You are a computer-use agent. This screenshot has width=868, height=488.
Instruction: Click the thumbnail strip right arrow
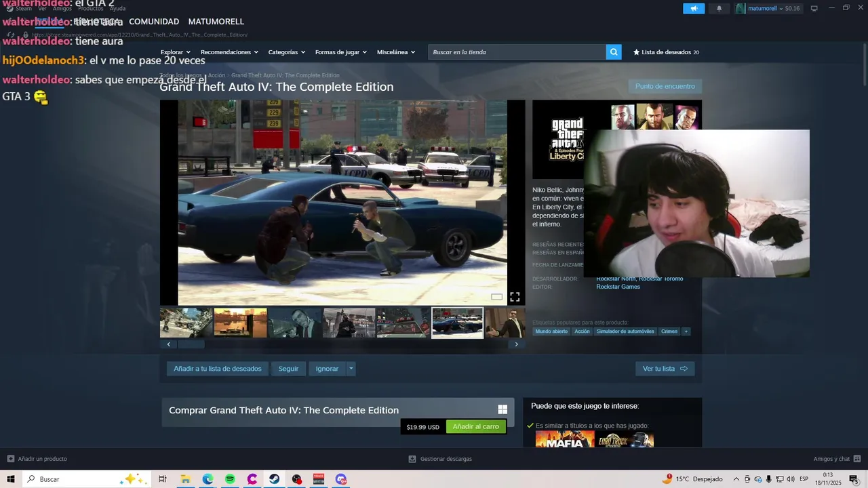[x=516, y=344]
